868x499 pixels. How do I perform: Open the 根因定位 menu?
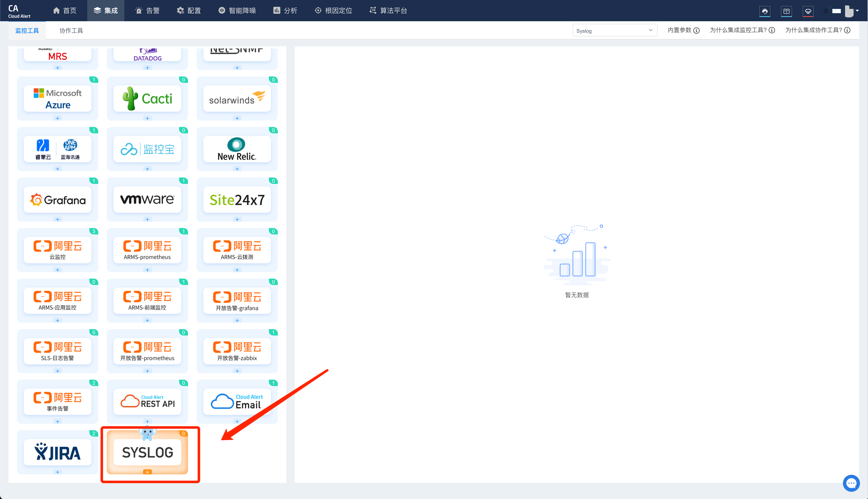pos(333,11)
